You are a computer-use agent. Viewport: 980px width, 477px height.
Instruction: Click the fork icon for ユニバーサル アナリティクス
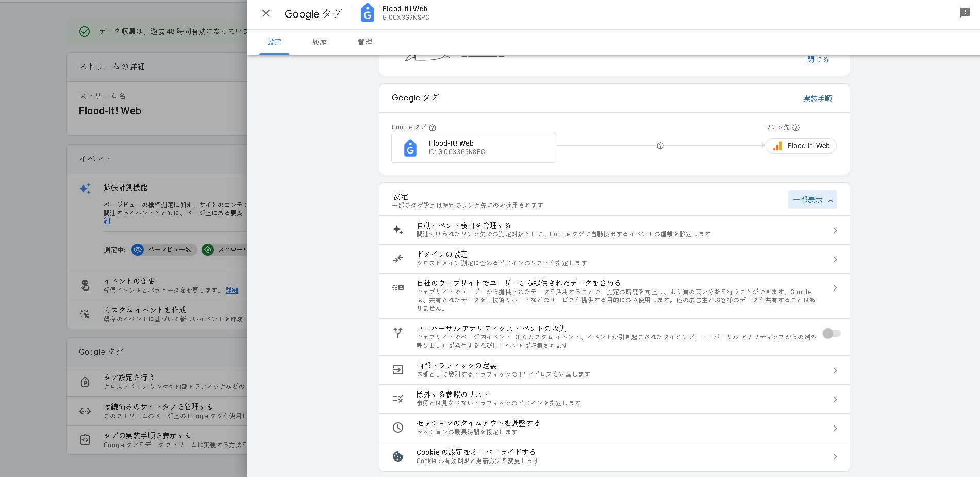pos(398,333)
